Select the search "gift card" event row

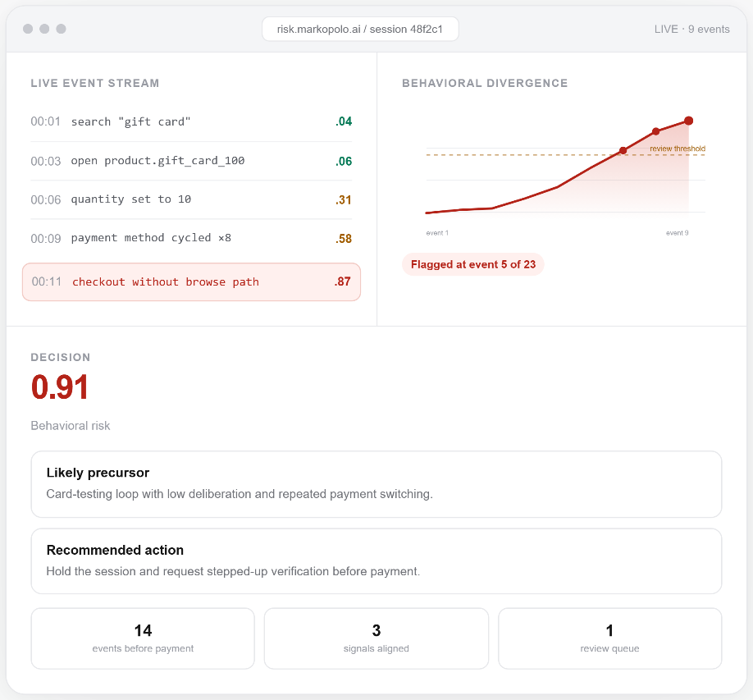coord(191,121)
